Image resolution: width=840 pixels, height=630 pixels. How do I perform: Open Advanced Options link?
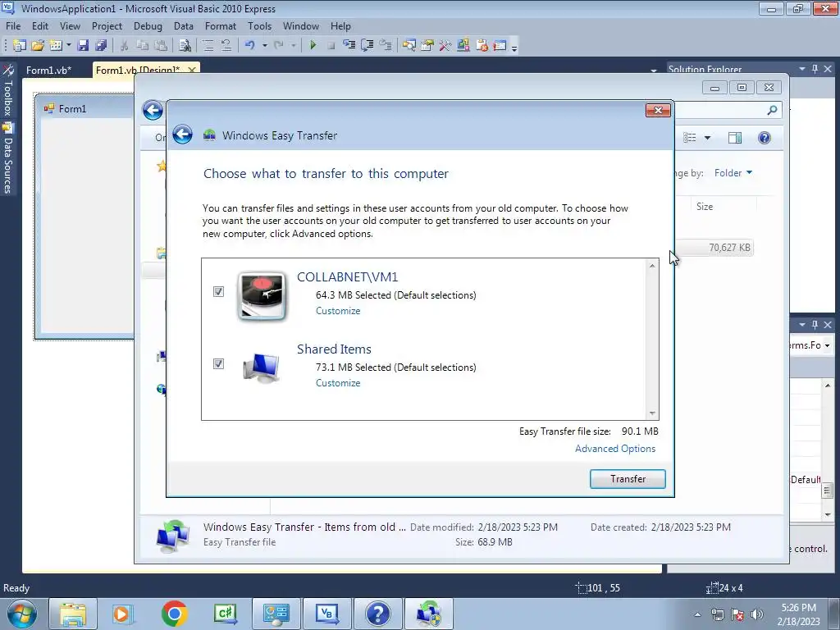[x=615, y=449]
